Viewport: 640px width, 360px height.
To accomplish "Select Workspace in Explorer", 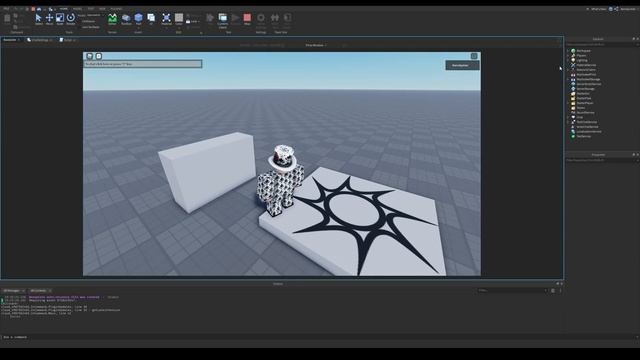I will (x=583, y=51).
